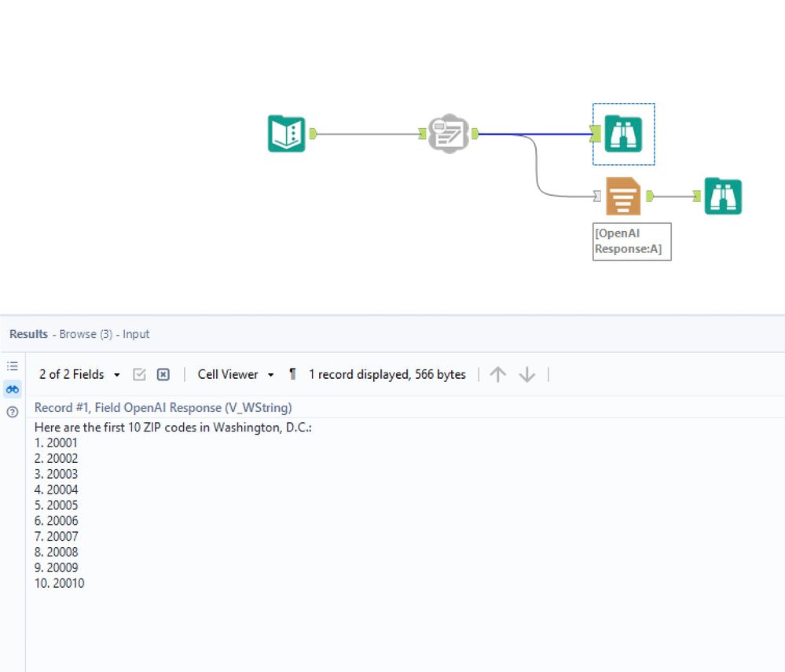This screenshot has width=785, height=672.
Task: Go to next record down arrow
Action: [x=527, y=375]
